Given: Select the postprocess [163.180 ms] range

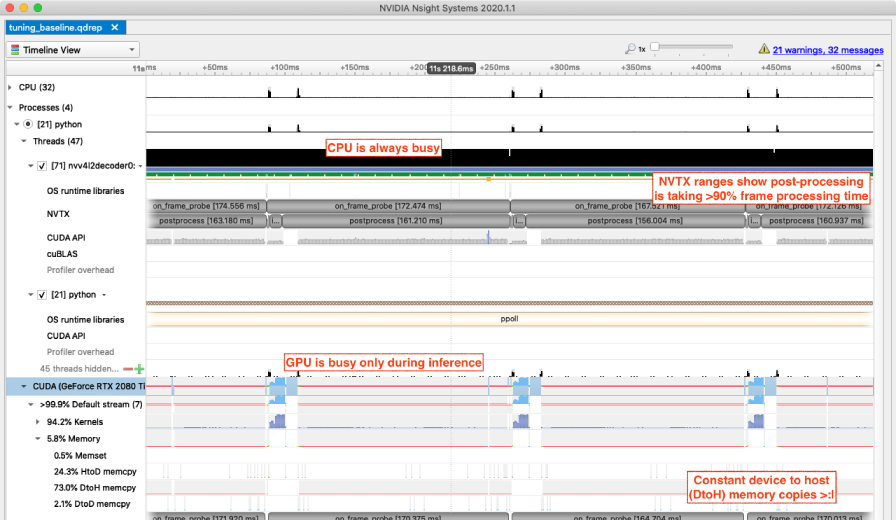Looking at the screenshot, I should [x=206, y=221].
